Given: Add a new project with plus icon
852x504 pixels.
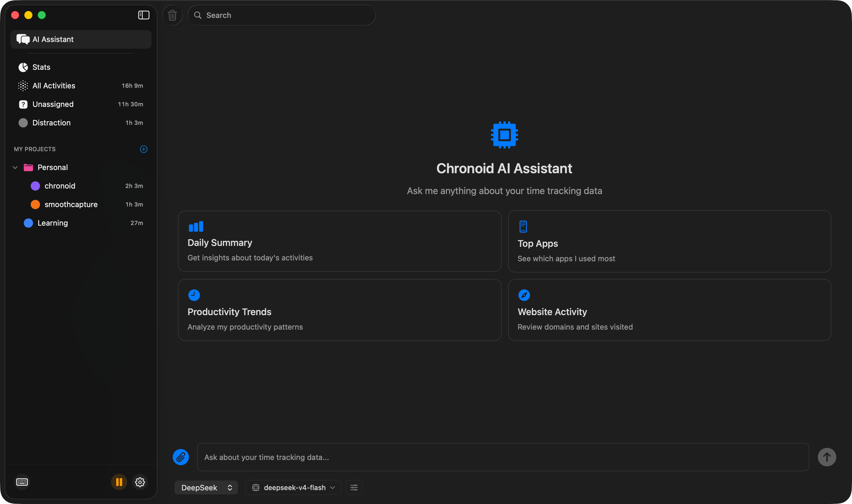Looking at the screenshot, I should coord(144,149).
